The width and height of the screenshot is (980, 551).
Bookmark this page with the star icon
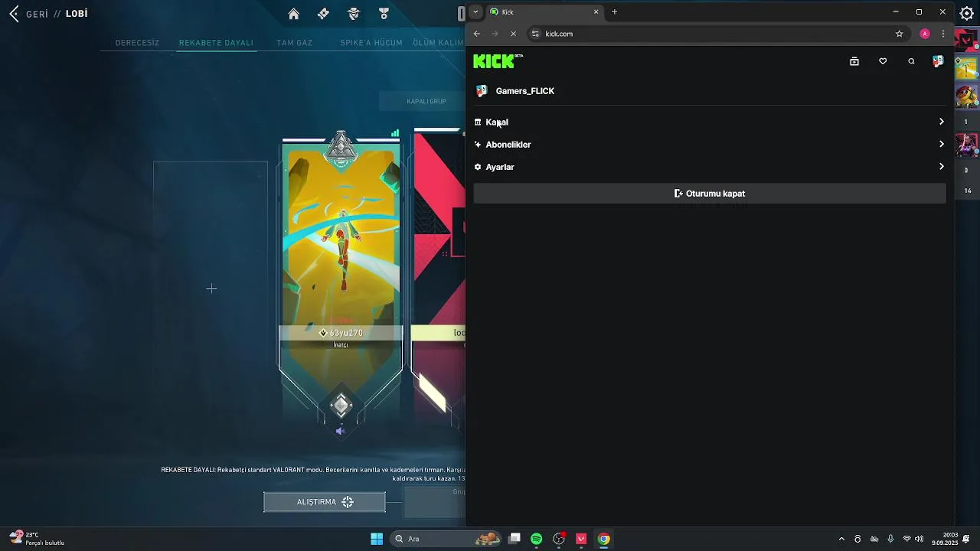[900, 34]
